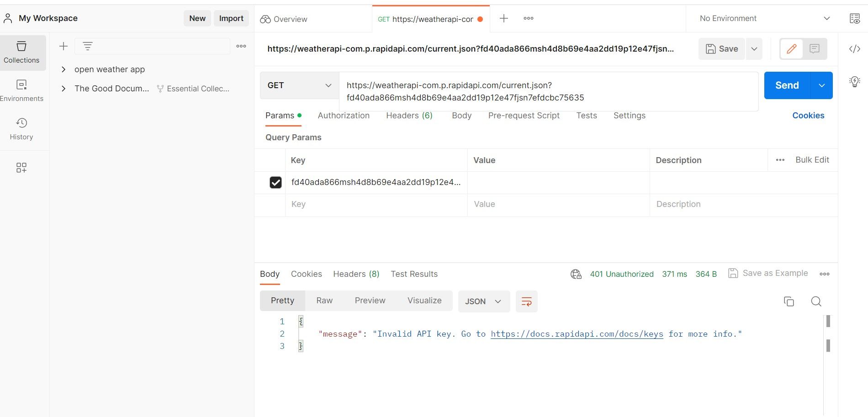The width and height of the screenshot is (868, 417).
Task: Open the History sidebar panel
Action: [x=21, y=129]
